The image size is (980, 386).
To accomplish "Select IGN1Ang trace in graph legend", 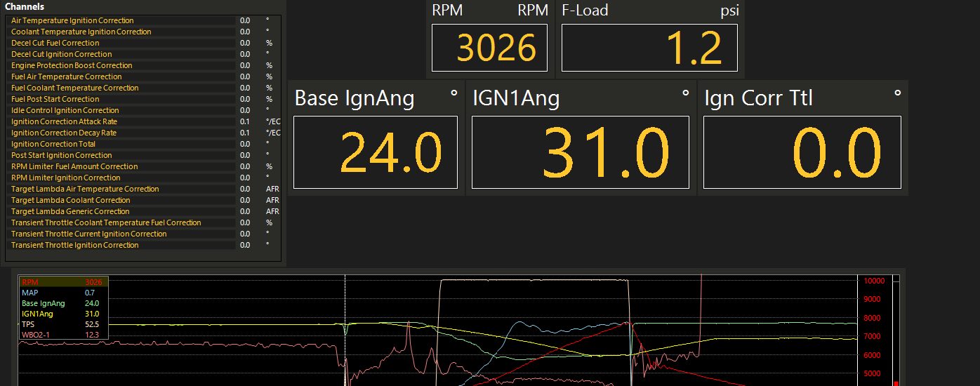I will point(63,314).
